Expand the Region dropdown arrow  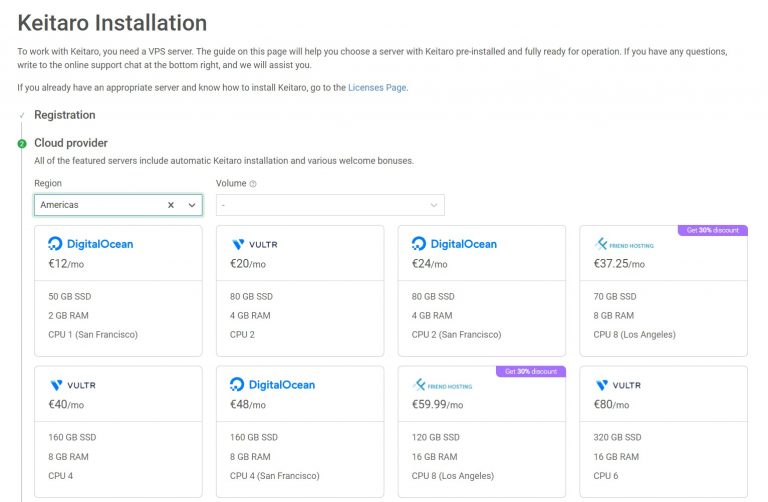pyautogui.click(x=192, y=205)
